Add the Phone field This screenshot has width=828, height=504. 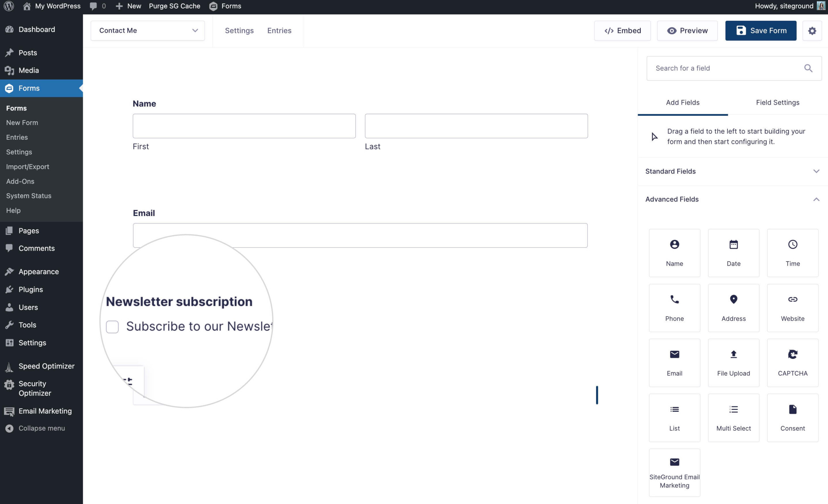pos(674,308)
